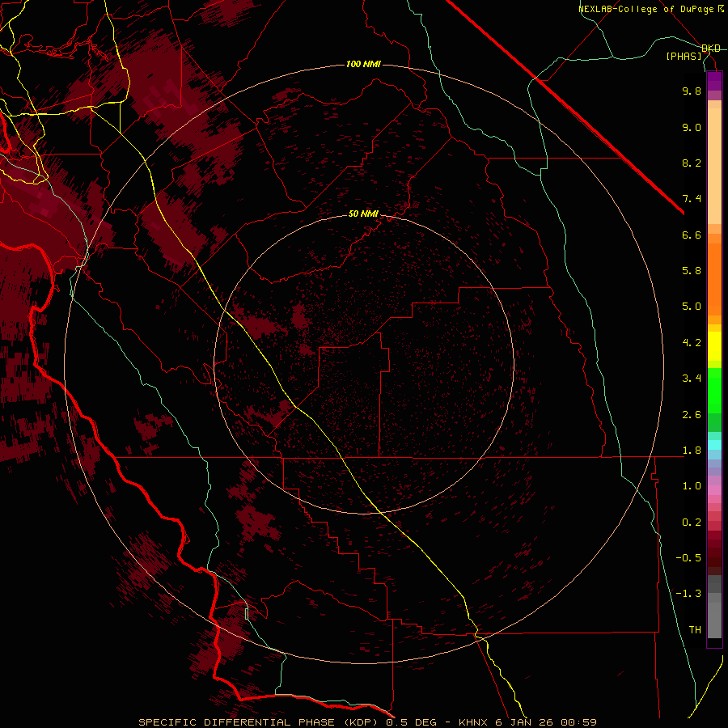The height and width of the screenshot is (728, 728).
Task: Click the 7.4 scale value
Action: (x=692, y=199)
